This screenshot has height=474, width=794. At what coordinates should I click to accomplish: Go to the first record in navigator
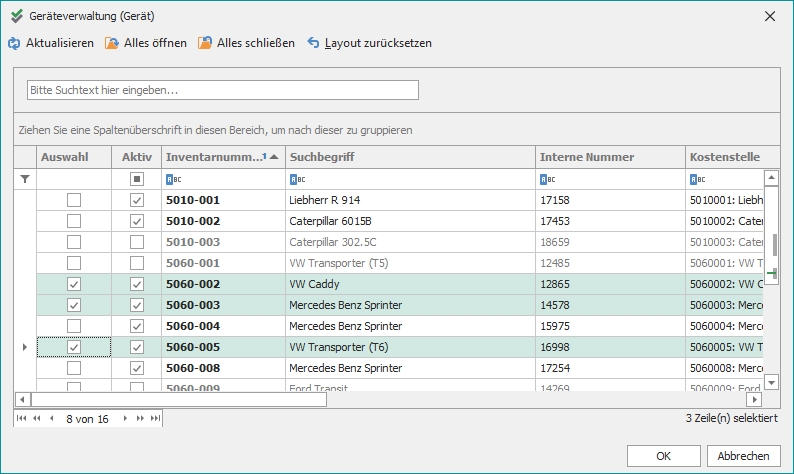[x=22, y=419]
